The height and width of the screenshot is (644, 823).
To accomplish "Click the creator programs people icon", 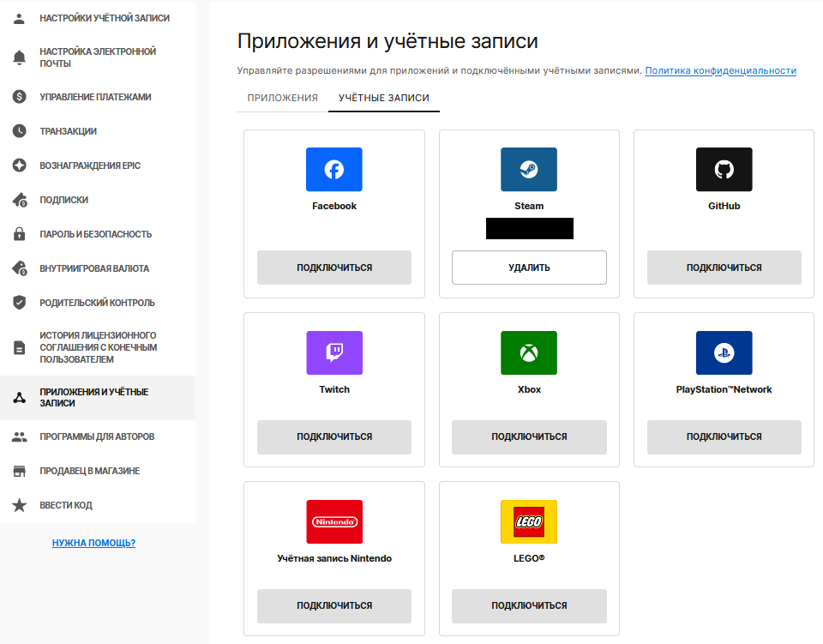I will click(x=20, y=436).
